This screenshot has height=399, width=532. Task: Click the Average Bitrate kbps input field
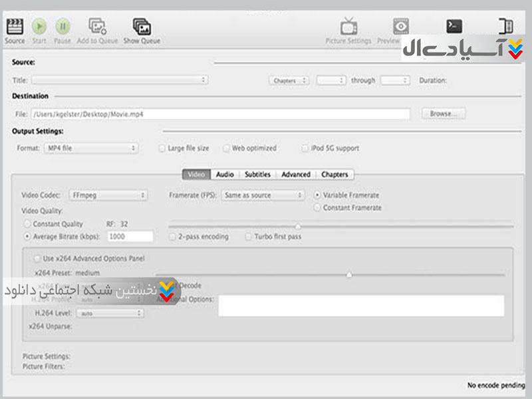pyautogui.click(x=130, y=237)
